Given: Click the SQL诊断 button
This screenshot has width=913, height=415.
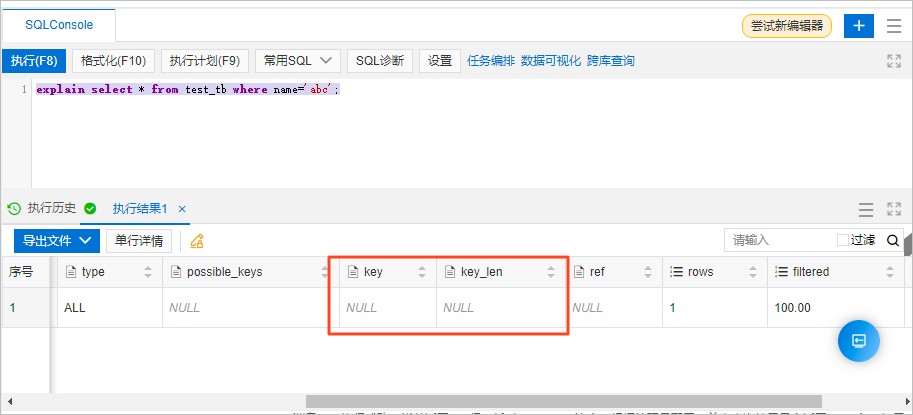Looking at the screenshot, I should tap(380, 61).
